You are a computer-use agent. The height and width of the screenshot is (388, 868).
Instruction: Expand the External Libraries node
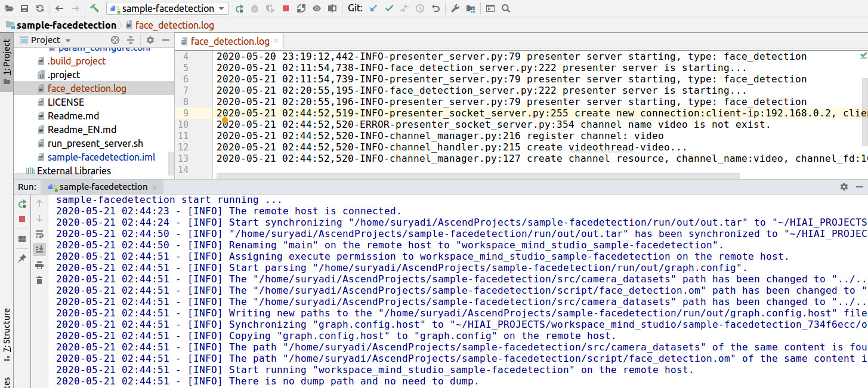73,171
